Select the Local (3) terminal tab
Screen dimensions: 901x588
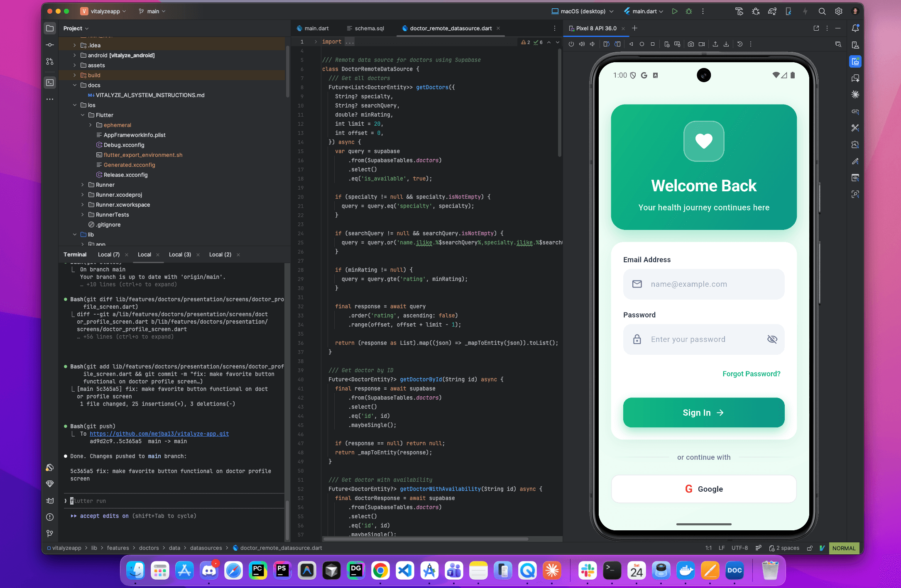(x=180, y=254)
